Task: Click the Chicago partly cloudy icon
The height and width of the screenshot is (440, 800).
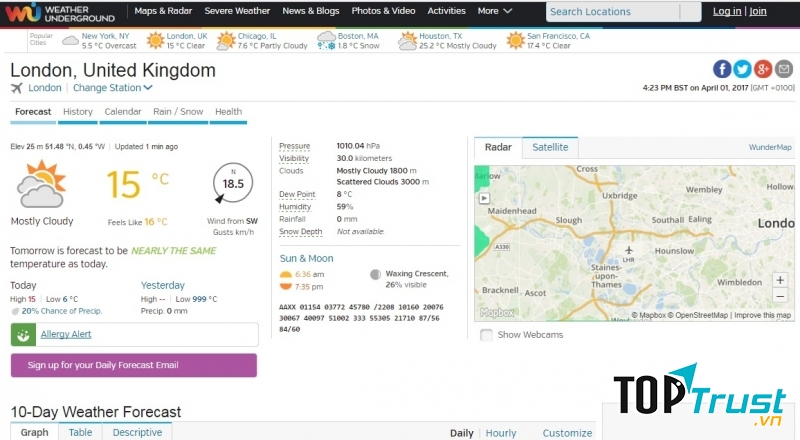Action: click(226, 41)
